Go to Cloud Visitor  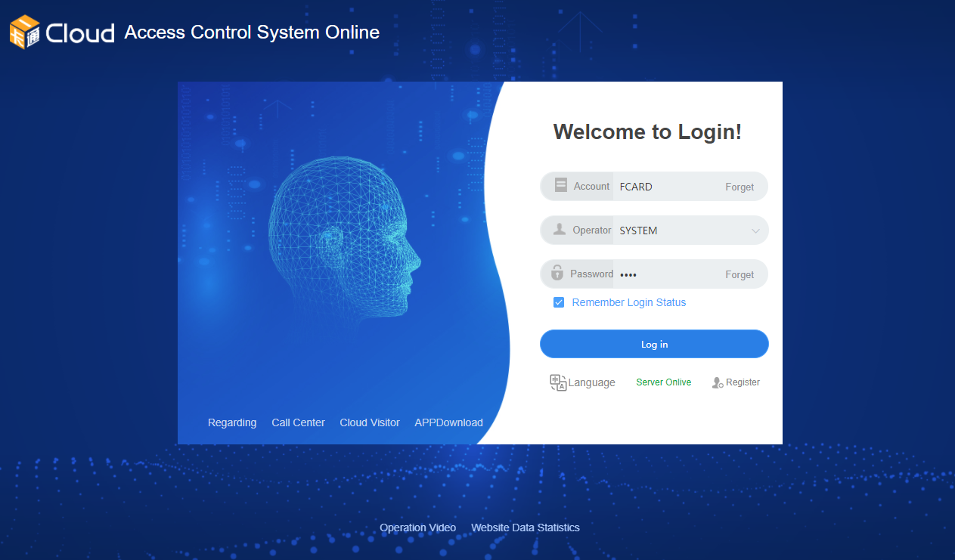[x=370, y=422]
